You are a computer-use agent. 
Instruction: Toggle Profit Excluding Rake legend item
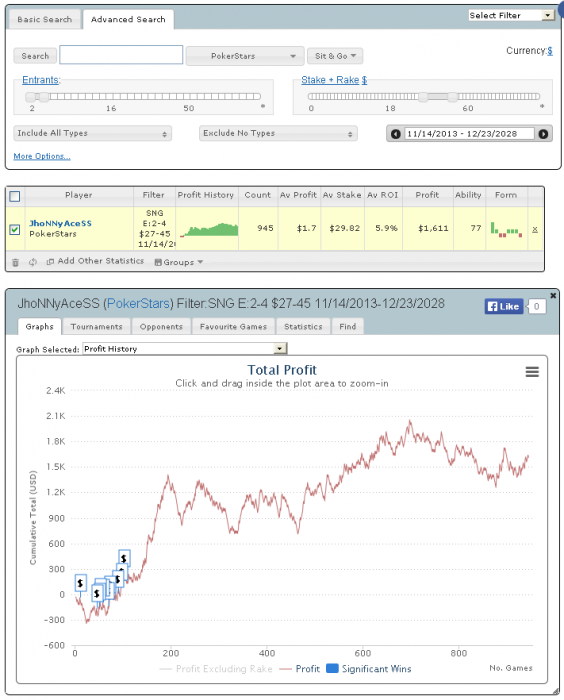tap(216, 669)
